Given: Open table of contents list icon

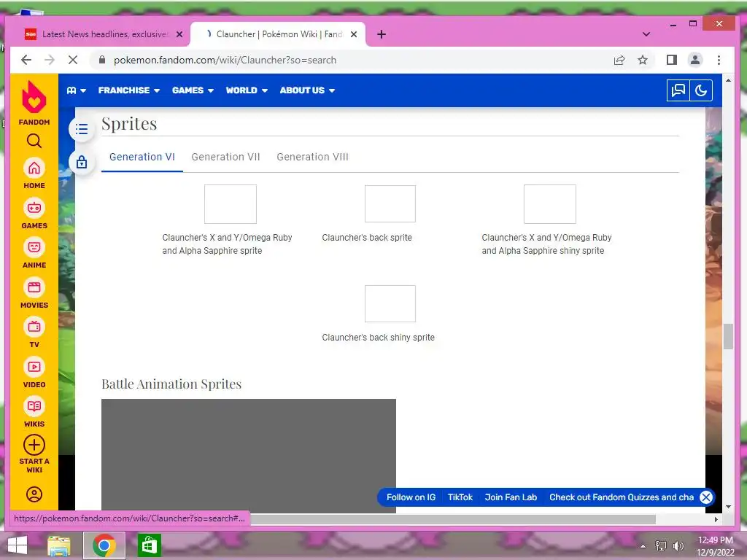Looking at the screenshot, I should pyautogui.click(x=82, y=129).
